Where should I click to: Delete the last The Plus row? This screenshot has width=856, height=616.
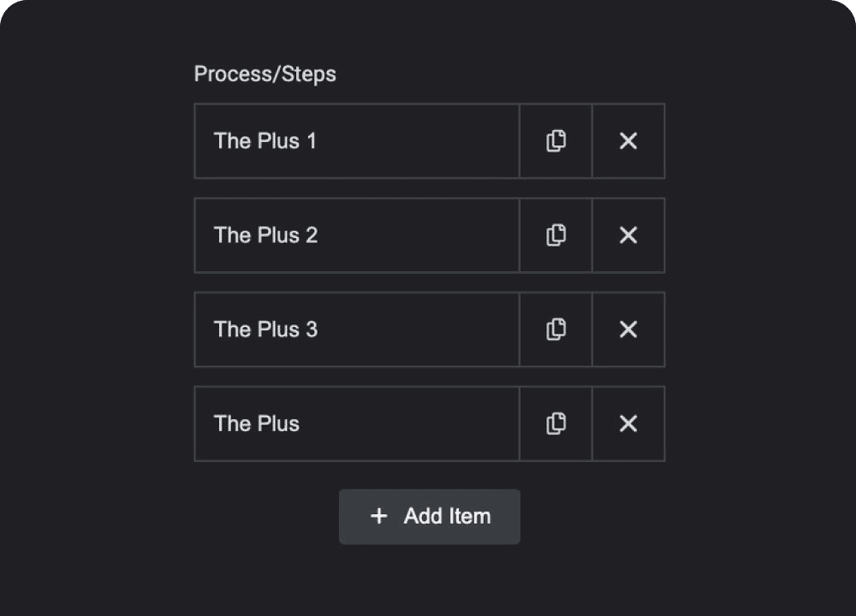click(628, 423)
